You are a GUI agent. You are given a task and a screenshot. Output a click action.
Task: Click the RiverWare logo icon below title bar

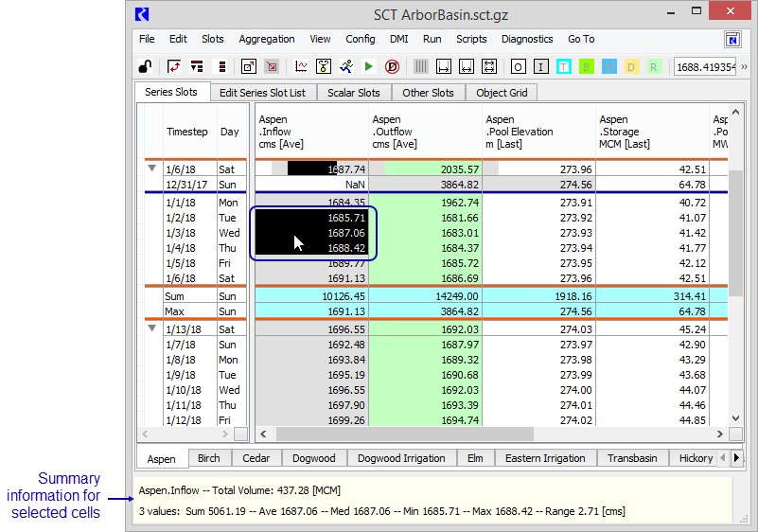point(732,40)
